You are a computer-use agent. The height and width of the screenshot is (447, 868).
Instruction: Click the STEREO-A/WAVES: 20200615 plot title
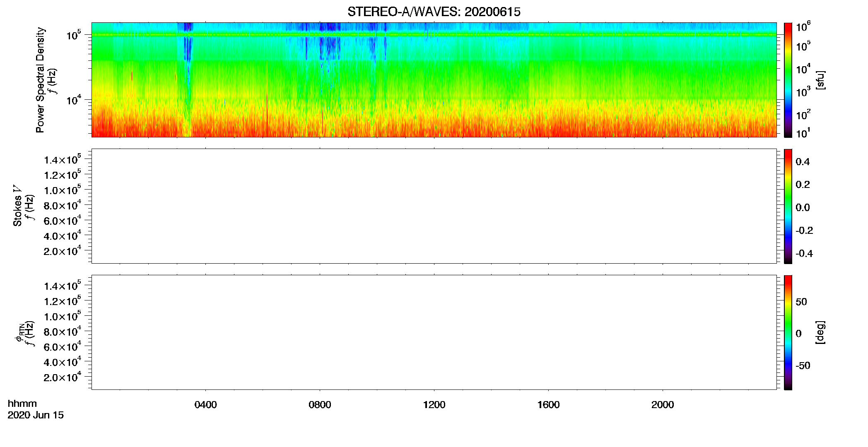[x=434, y=12]
